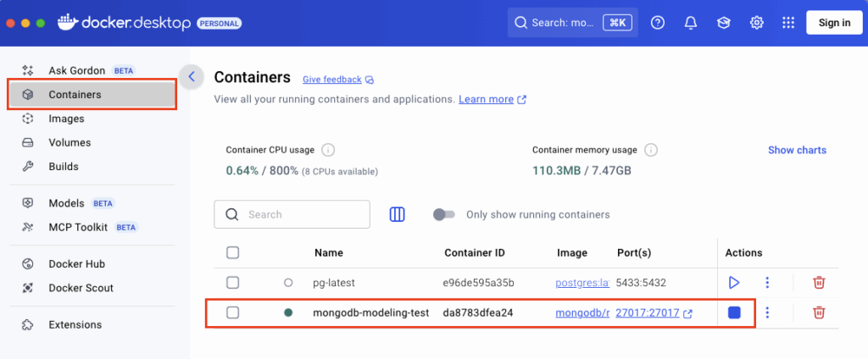Delete the mongodb-modeling-test container
Viewport: 868px width, 359px height.
(x=819, y=313)
